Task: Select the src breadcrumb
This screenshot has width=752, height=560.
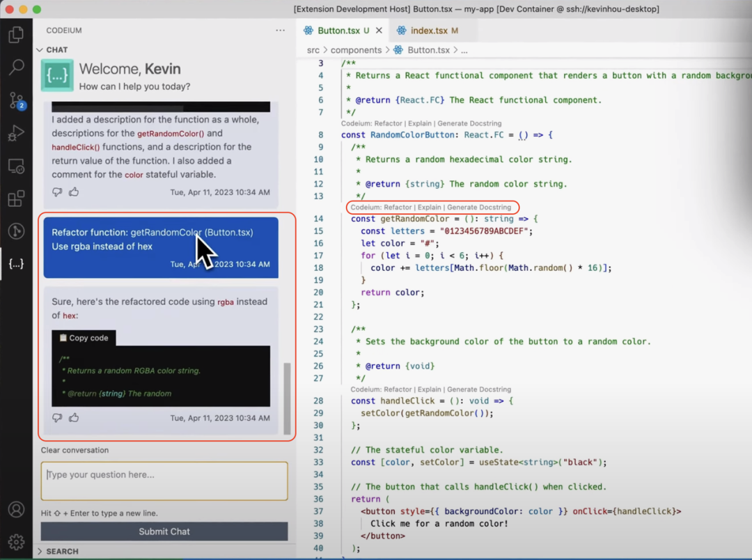Action: click(313, 50)
